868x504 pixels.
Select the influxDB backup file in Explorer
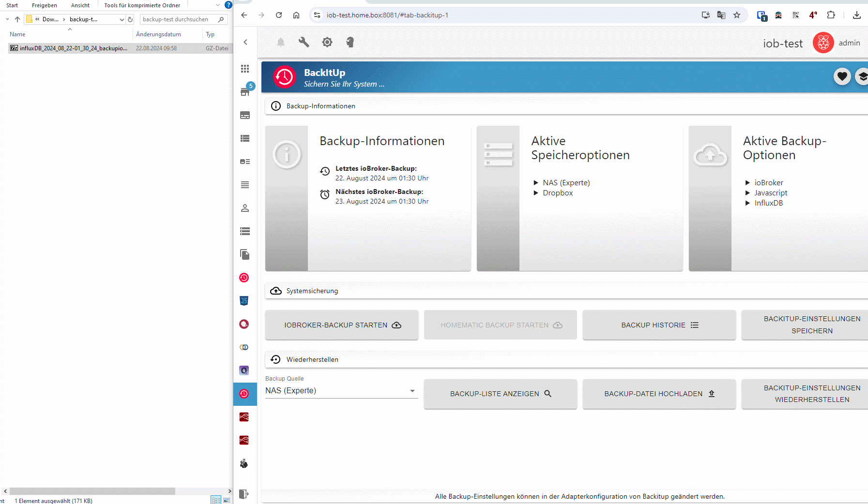click(x=119, y=48)
